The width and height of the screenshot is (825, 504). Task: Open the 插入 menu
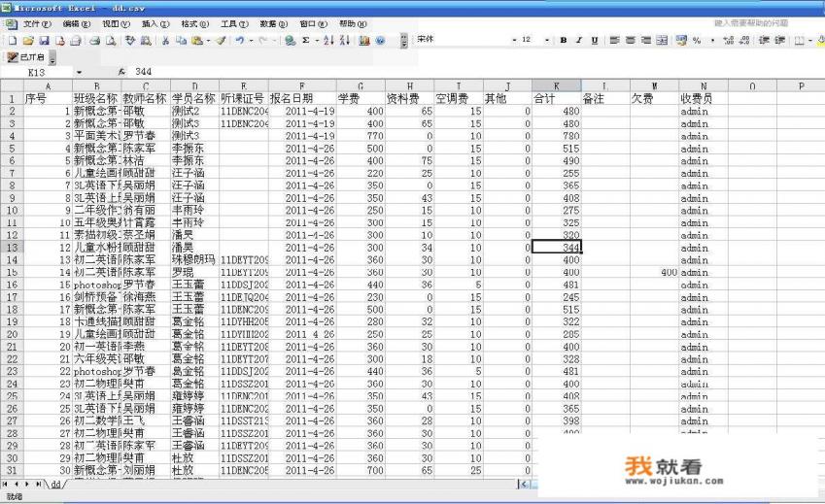155,24
